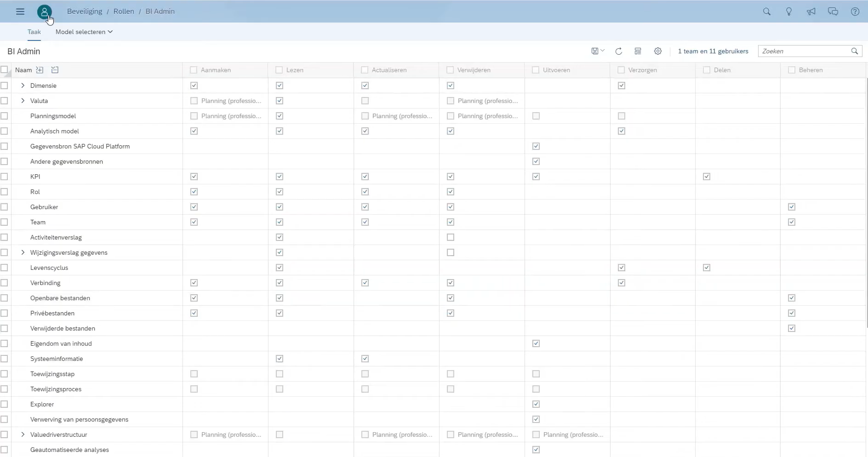Open the 1 team en 11 gebruikers link
The height and width of the screenshot is (457, 868).
pos(713,51)
